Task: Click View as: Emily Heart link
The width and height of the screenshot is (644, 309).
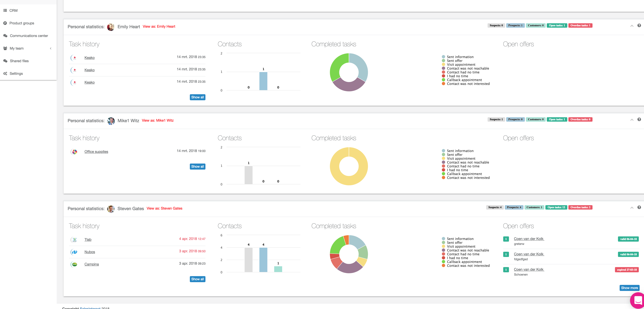Action: tap(159, 26)
